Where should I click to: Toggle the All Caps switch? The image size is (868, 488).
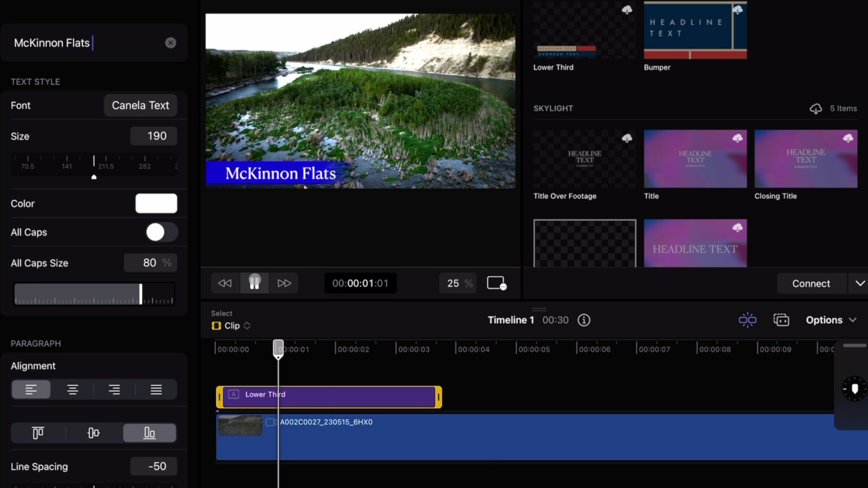tap(162, 232)
